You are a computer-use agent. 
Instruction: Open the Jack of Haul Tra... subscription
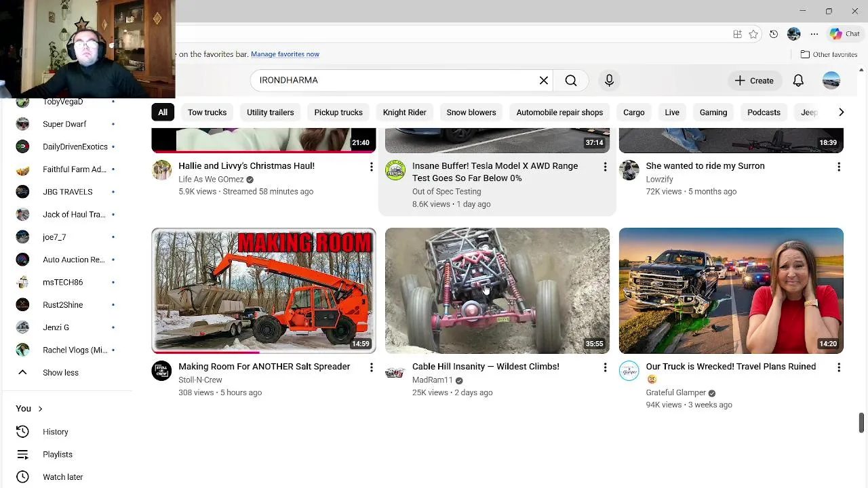[66, 214]
